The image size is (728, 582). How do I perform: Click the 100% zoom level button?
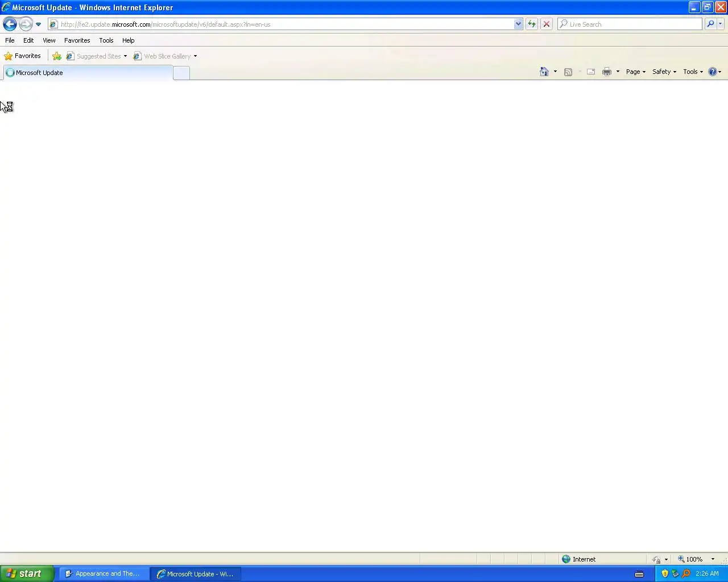(690, 559)
